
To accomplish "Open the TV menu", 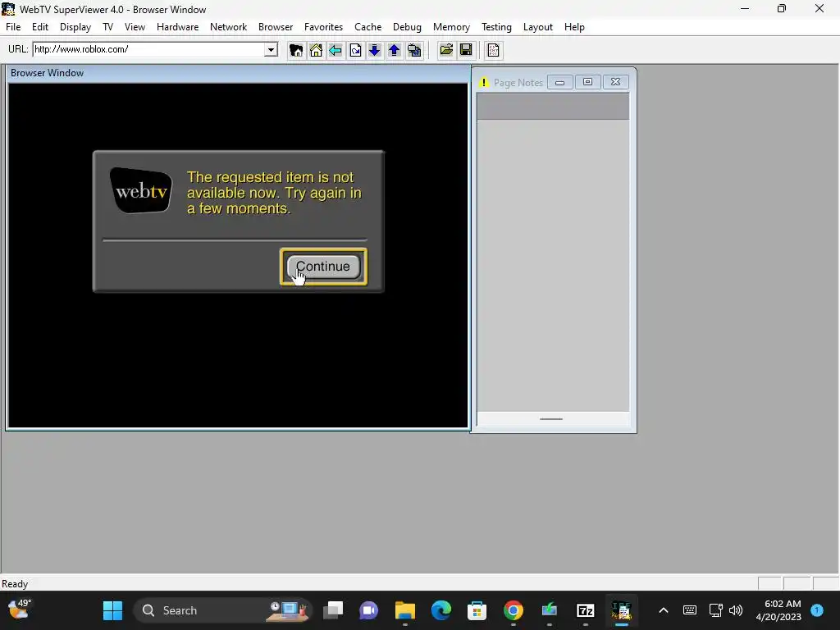I will point(107,27).
